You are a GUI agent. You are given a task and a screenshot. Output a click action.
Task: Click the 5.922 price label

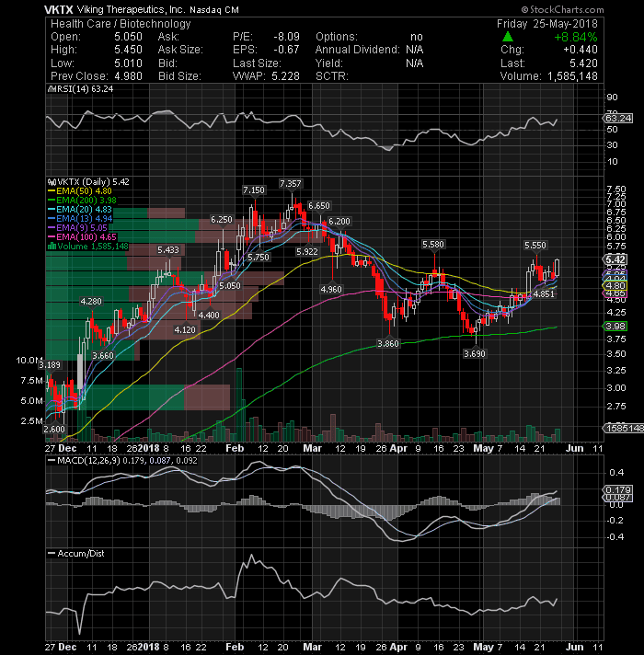click(x=307, y=252)
